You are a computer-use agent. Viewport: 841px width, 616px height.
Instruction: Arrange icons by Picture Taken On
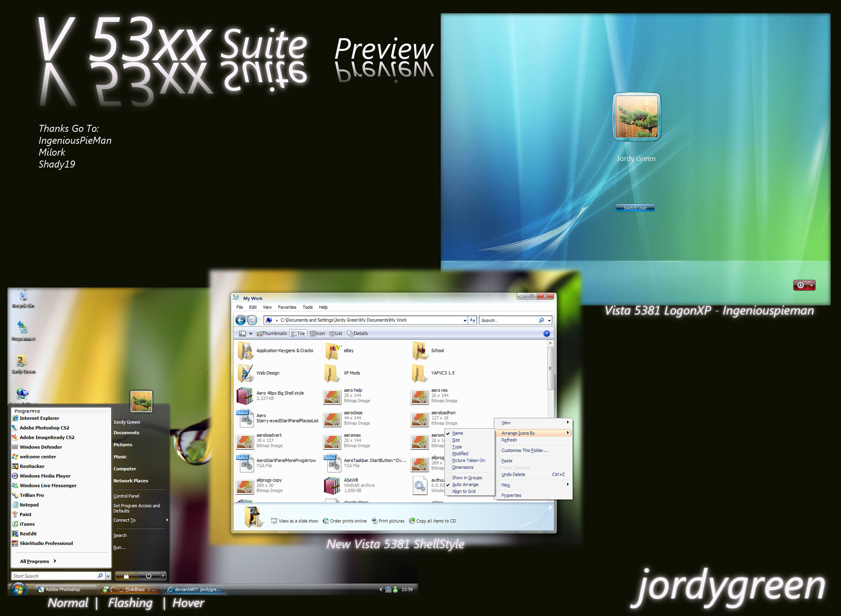click(468, 460)
